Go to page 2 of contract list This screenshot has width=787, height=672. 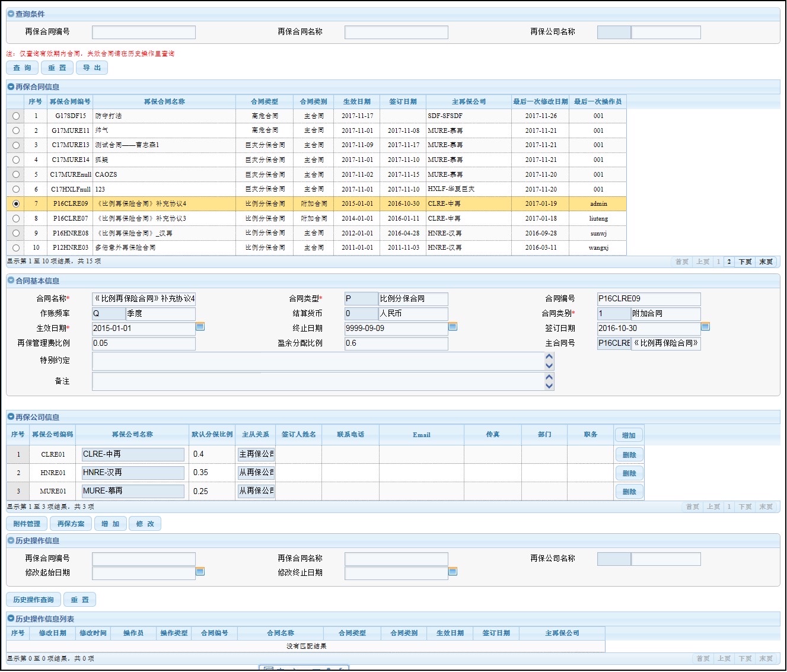pyautogui.click(x=729, y=262)
